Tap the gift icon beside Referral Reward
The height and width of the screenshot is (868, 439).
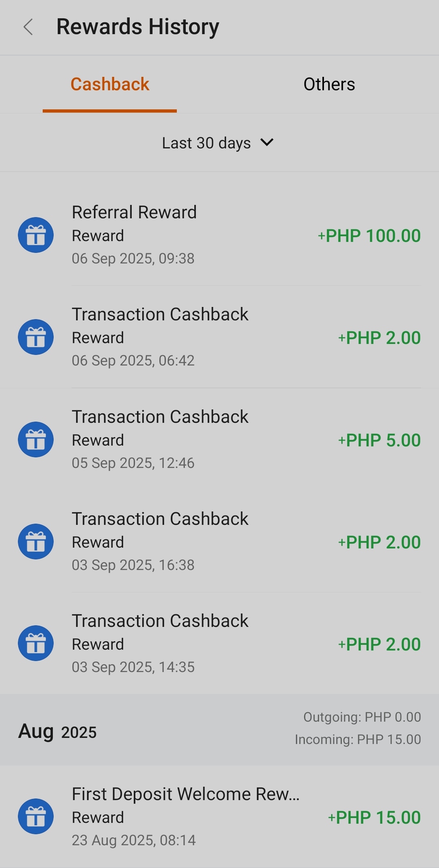click(36, 235)
